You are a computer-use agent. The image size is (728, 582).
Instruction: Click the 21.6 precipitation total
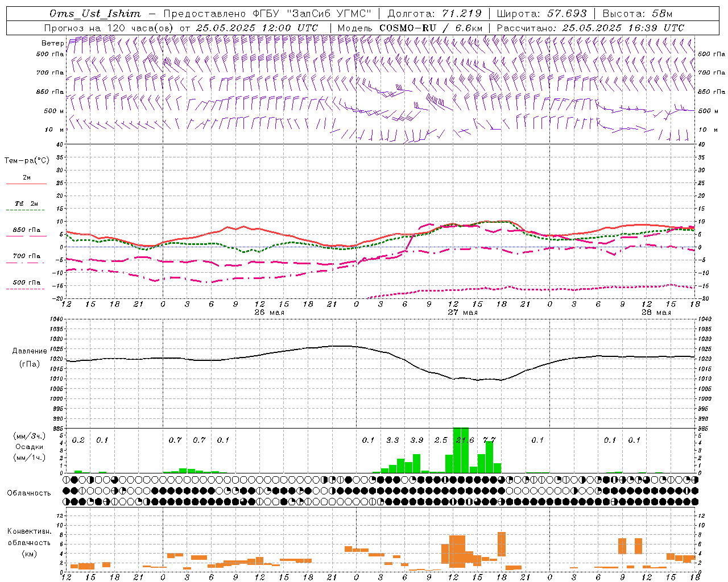tap(465, 440)
